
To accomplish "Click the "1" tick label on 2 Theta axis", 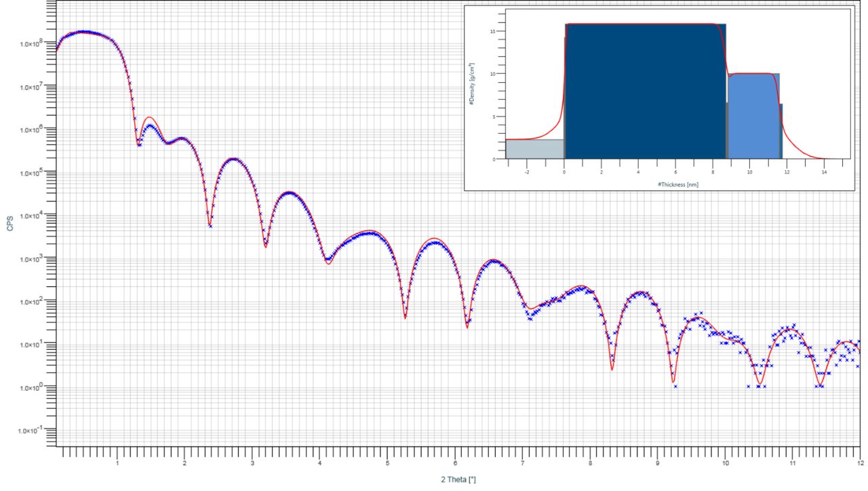I will click(x=118, y=464).
